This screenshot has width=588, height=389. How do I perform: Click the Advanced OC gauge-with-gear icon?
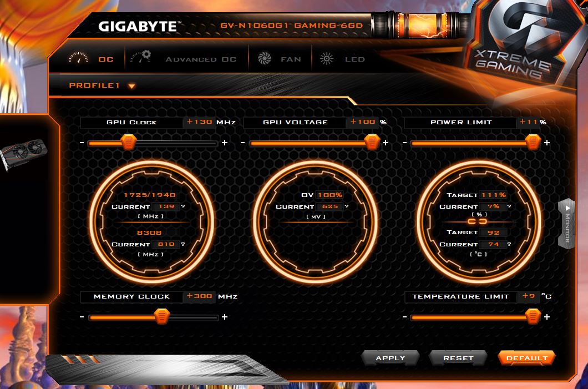click(141, 57)
